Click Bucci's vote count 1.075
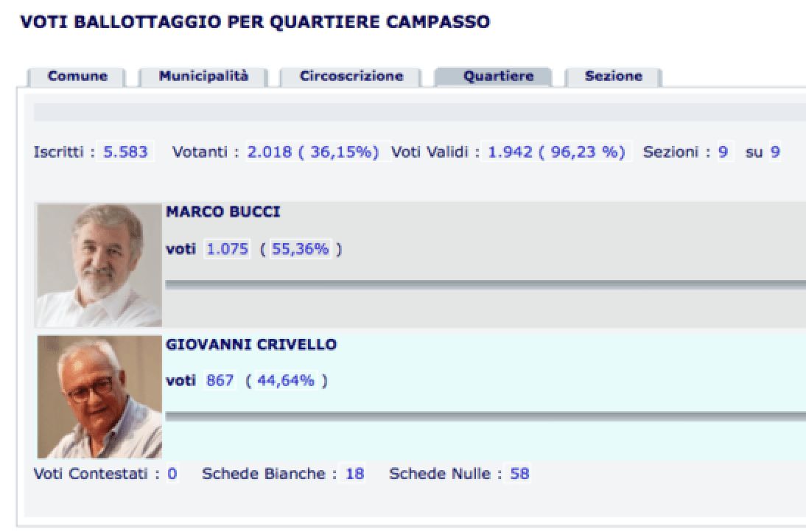Image resolution: width=806 pixels, height=532 pixels. (227, 249)
